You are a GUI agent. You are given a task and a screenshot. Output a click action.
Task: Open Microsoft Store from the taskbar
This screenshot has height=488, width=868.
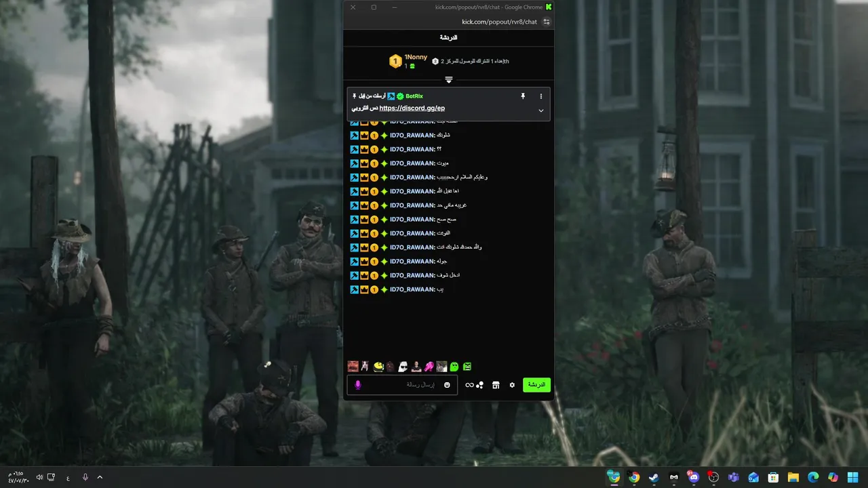click(773, 477)
